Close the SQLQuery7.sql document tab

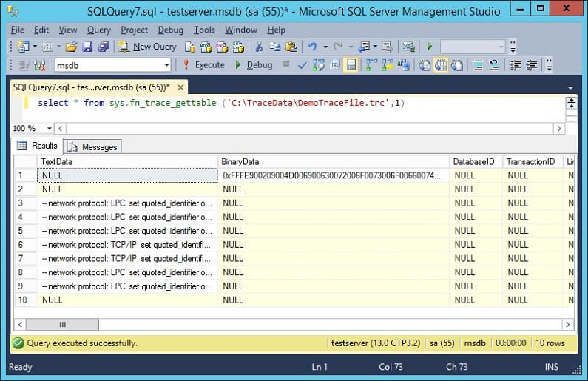click(x=180, y=87)
